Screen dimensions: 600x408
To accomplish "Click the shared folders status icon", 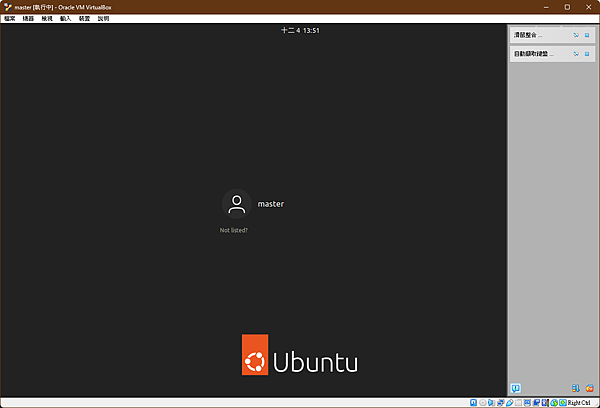I will (x=518, y=403).
